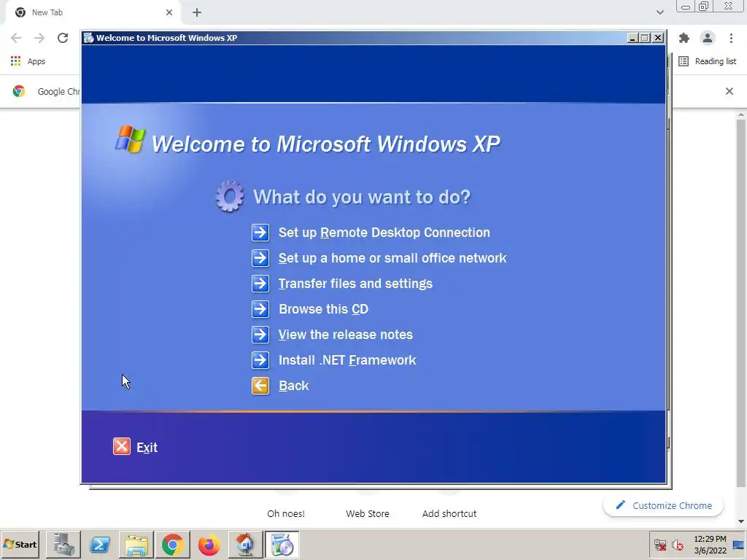
Task: Dismiss the Google Chrome info bar
Action: tap(729, 91)
